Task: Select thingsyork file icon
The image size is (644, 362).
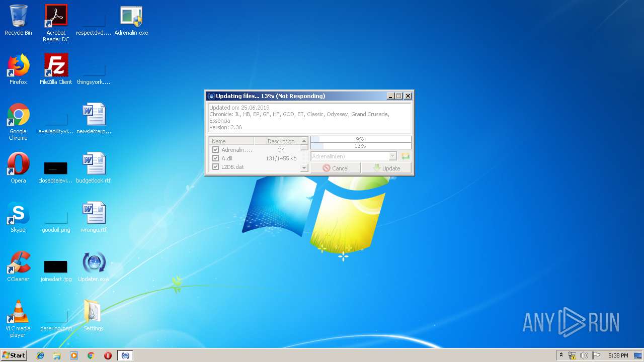Action: click(94, 72)
